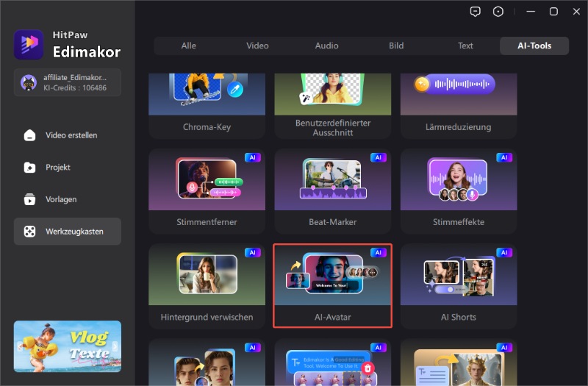Image resolution: width=588 pixels, height=386 pixels.
Task: Switch to the Alle tab
Action: [x=189, y=46]
